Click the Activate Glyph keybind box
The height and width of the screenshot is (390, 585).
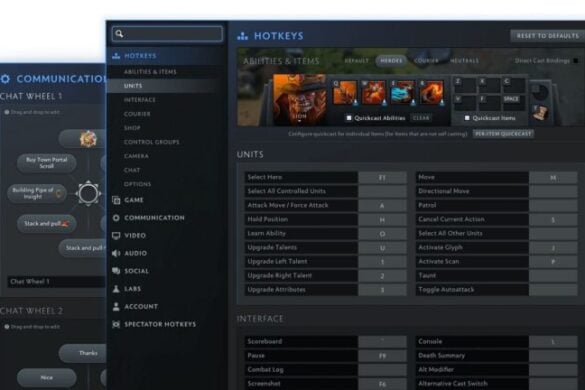tap(553, 247)
